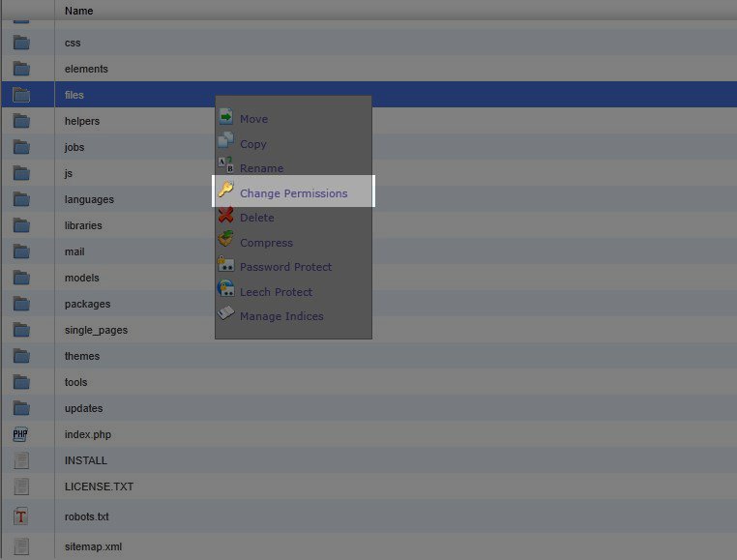Click the document icon for LICENSE.TXT
The height and width of the screenshot is (560, 737).
pos(21,486)
